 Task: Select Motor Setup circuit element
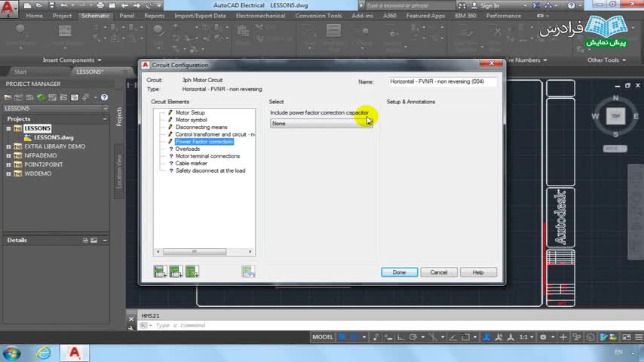pos(190,112)
